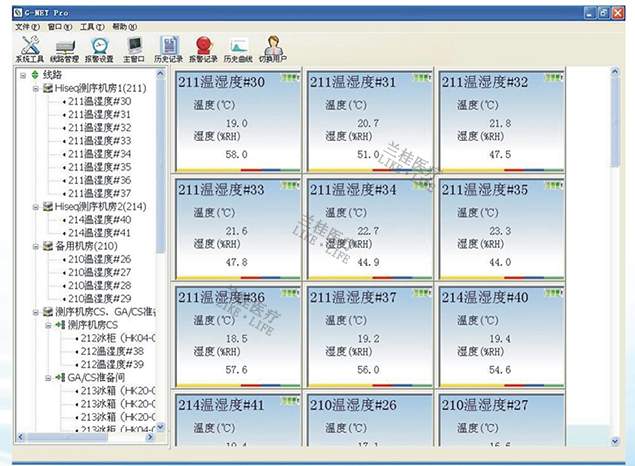View 报警记录 alarm records red bell icon
Screen dimensions: 635x466
tap(203, 48)
